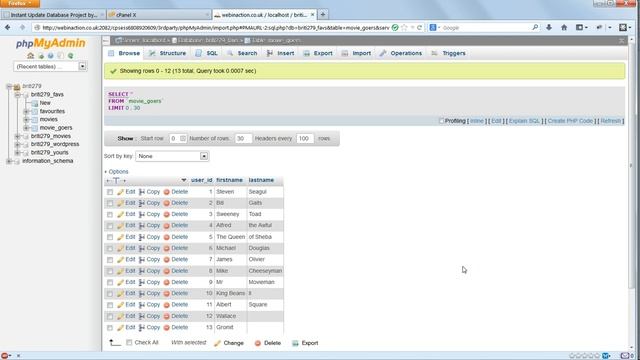Viewport: 640px width, 360px height.
Task: Click the Inline edit link
Action: [x=477, y=121]
